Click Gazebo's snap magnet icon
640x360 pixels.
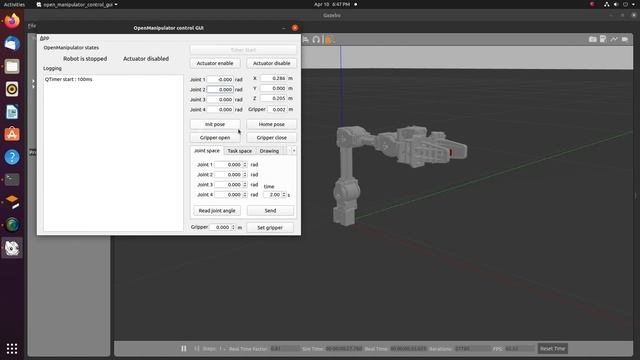(316, 40)
